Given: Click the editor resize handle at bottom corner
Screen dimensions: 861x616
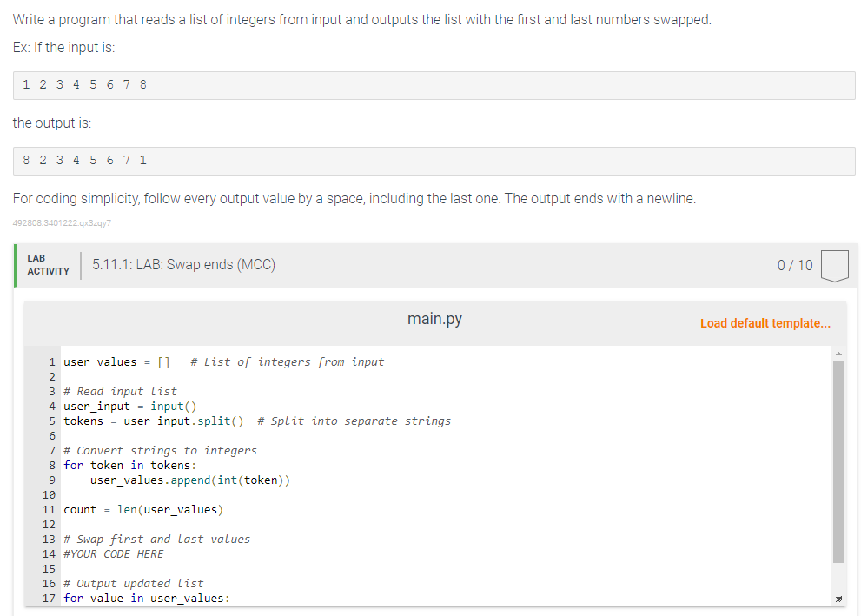Looking at the screenshot, I should pos(838,599).
